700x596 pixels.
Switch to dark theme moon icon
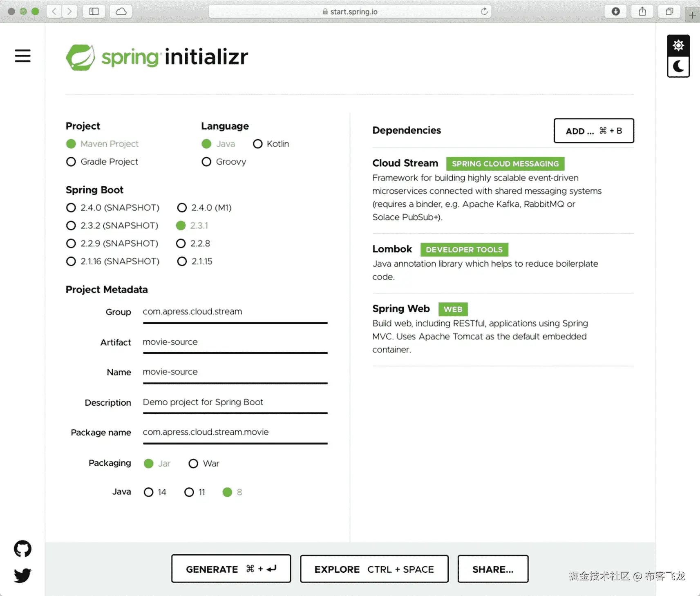(x=678, y=67)
